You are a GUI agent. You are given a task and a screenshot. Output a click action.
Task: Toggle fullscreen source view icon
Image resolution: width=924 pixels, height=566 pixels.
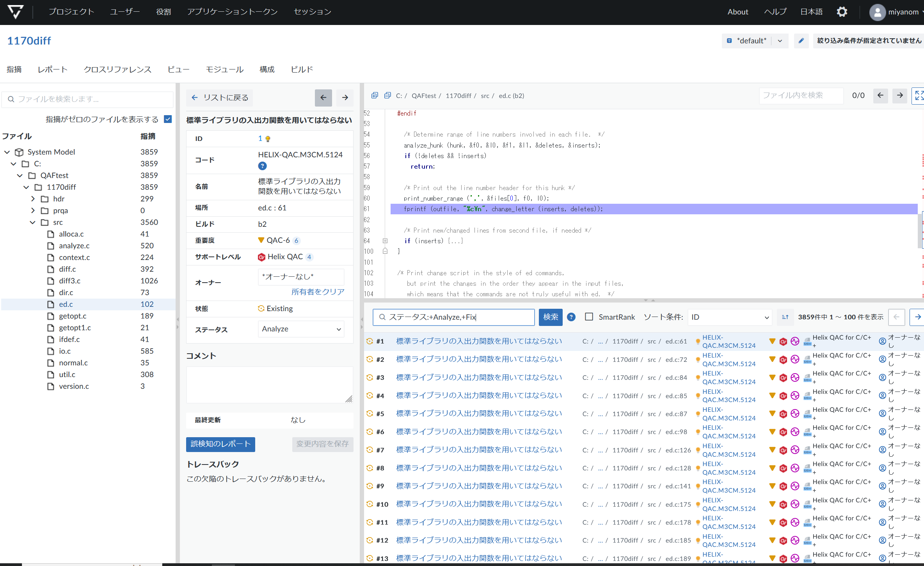tap(919, 95)
